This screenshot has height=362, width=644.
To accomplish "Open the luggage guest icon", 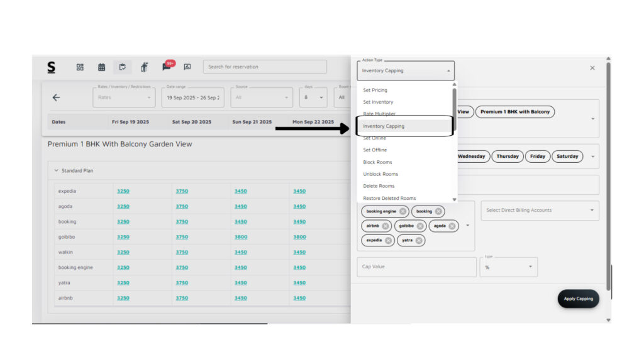I will pyautogui.click(x=144, y=67).
